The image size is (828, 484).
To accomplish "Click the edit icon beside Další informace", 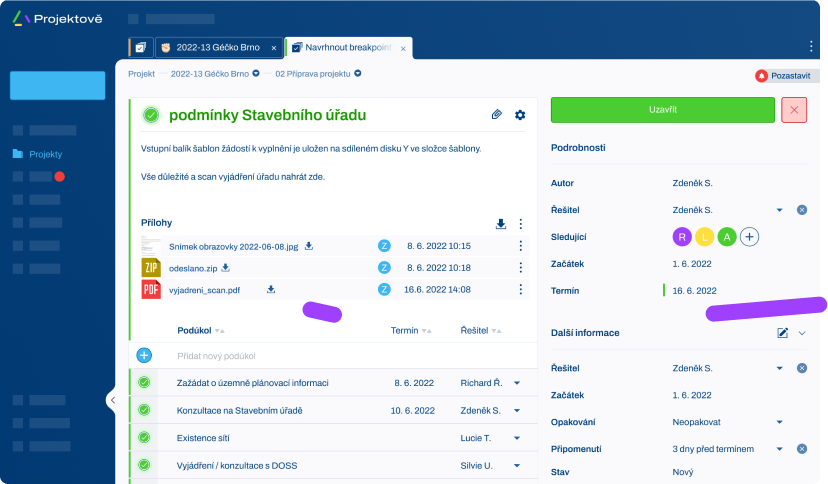I will point(783,333).
